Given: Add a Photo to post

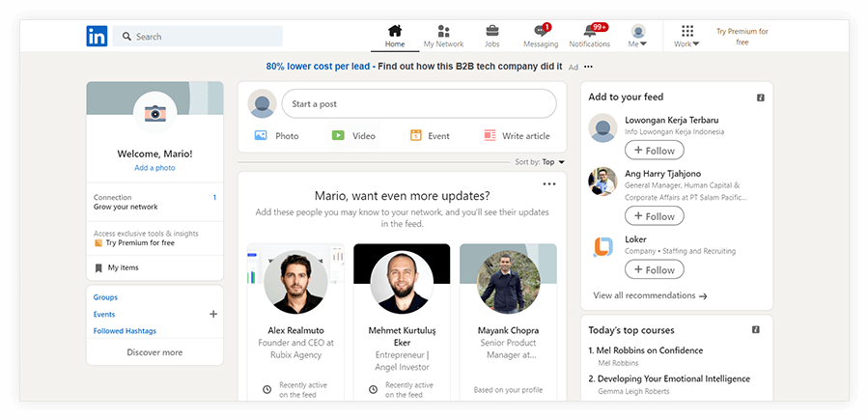Looking at the screenshot, I should 276,135.
